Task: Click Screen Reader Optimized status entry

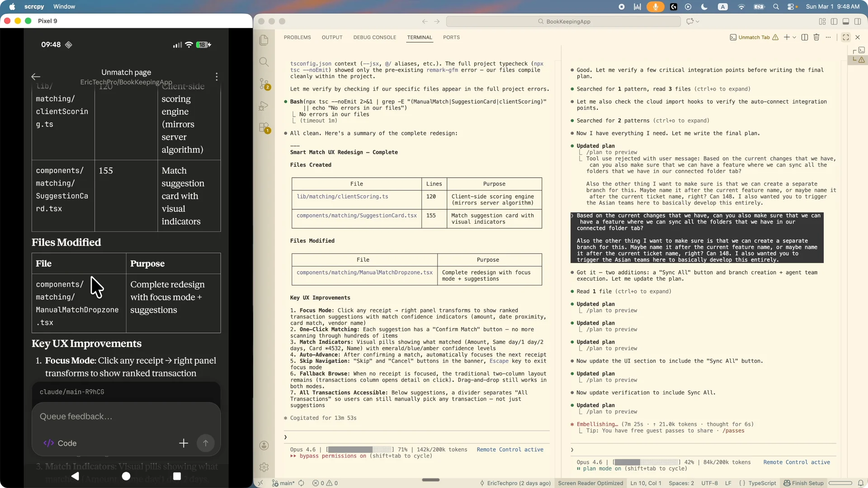Action: [x=590, y=483]
